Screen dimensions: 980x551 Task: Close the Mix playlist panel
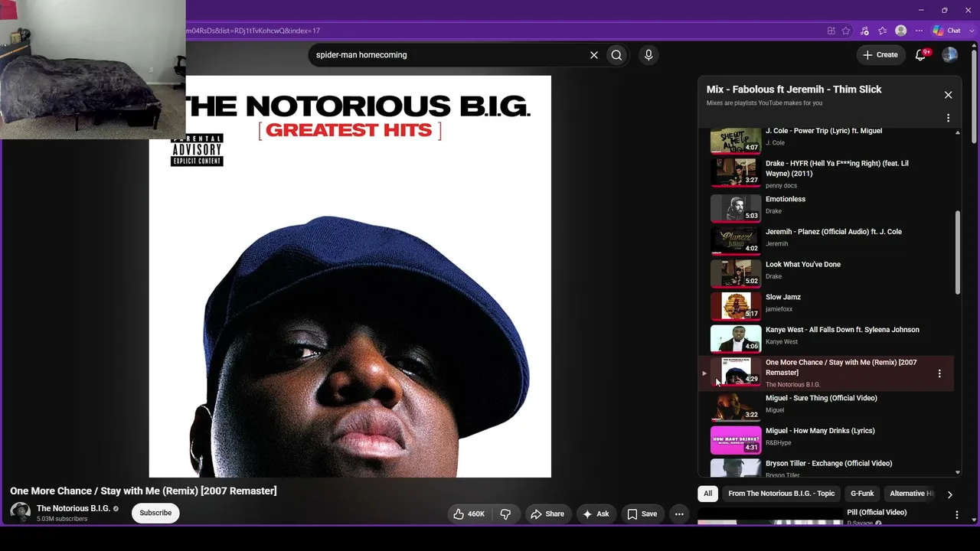click(948, 95)
